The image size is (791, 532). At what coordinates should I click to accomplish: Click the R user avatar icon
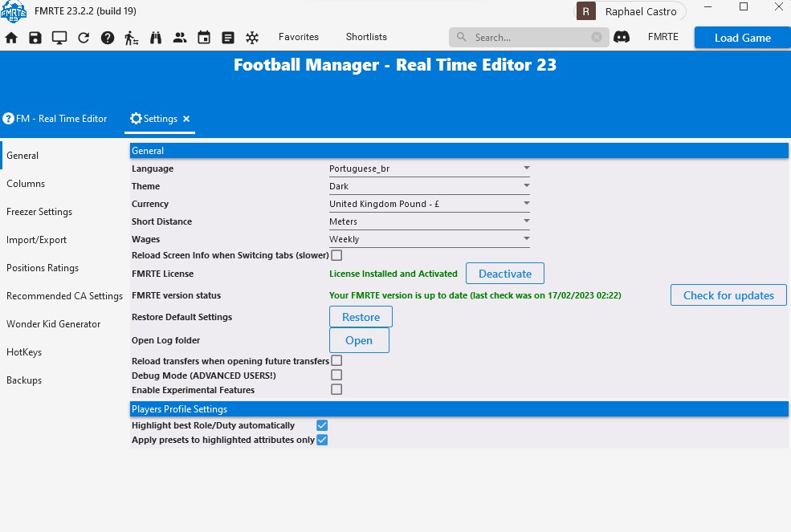point(586,11)
